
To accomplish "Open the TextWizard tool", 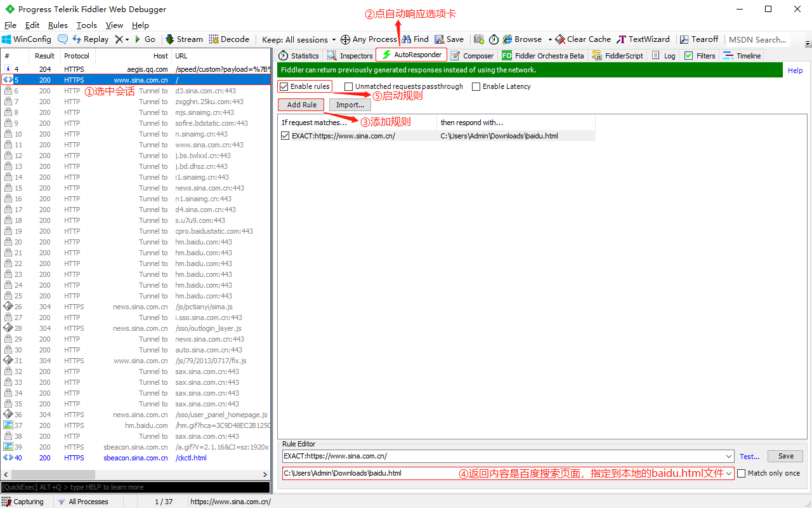I will click(x=644, y=39).
